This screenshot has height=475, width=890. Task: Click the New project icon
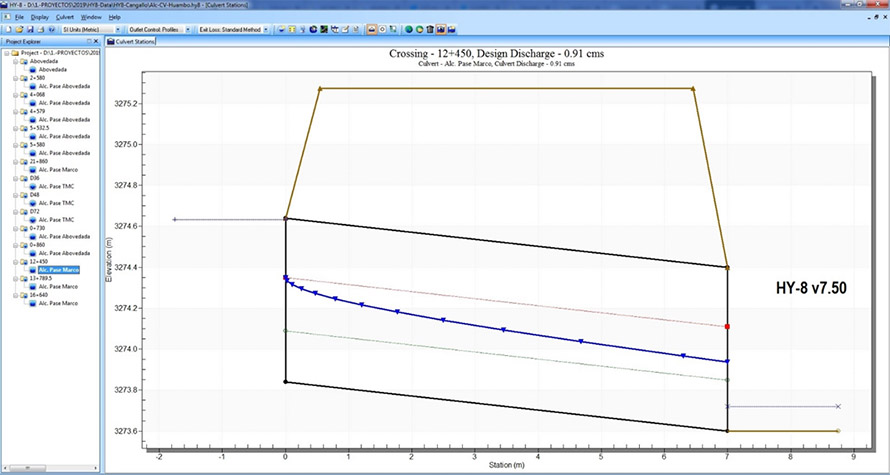(7, 30)
